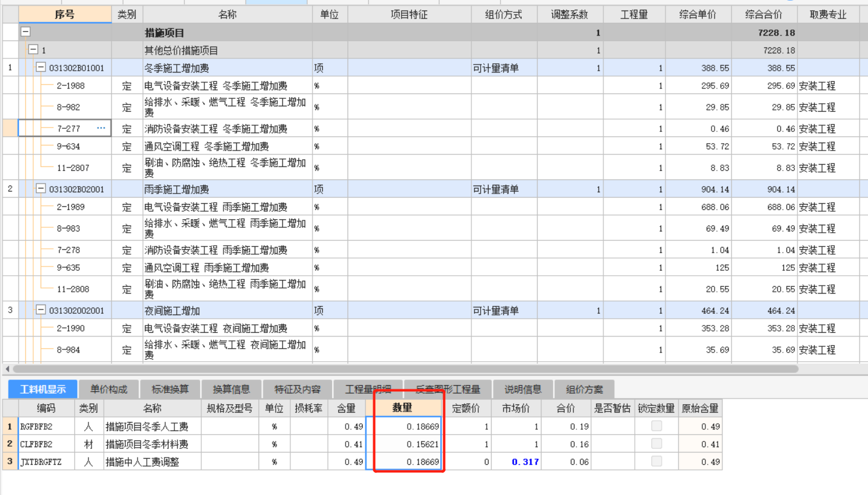Screen dimensions: 868x495
Task: Tick 锁定数量 checkbox for JXTBRGFTZ row
Action: [657, 461]
